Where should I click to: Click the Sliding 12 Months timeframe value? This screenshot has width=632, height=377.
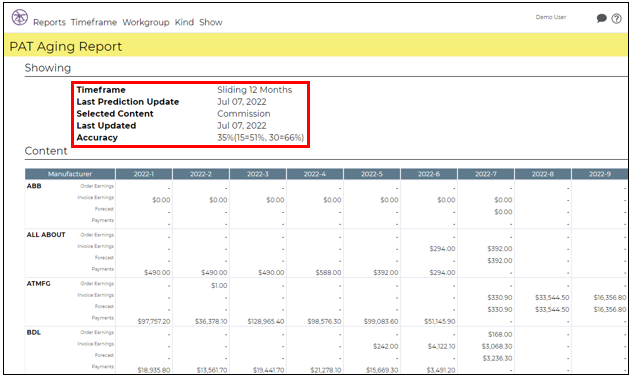255,90
